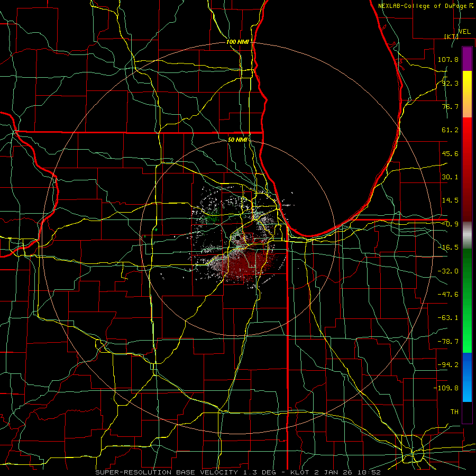Click the -32.0 velocity scale value
The width and height of the screenshot is (476, 476).
pyautogui.click(x=448, y=271)
